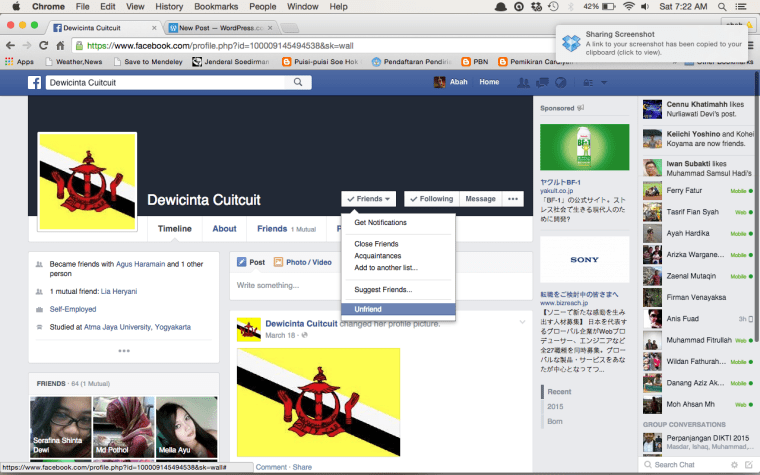Click the search magnifier in Facebook bar

[x=298, y=82]
